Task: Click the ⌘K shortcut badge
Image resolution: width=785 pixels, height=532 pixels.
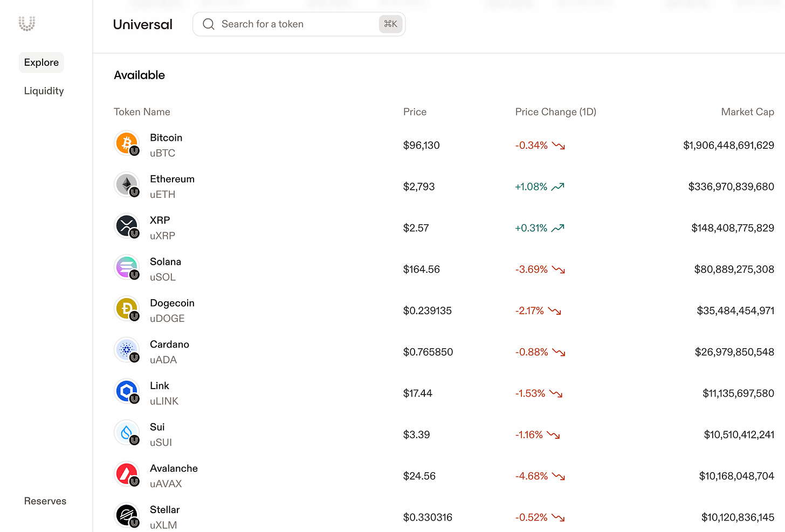Action: [x=390, y=24]
